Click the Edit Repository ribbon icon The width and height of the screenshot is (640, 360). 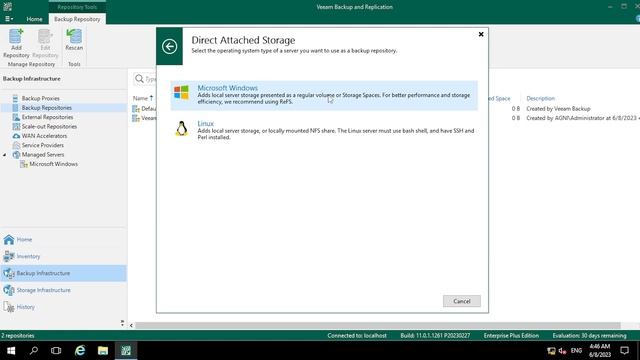(45, 43)
